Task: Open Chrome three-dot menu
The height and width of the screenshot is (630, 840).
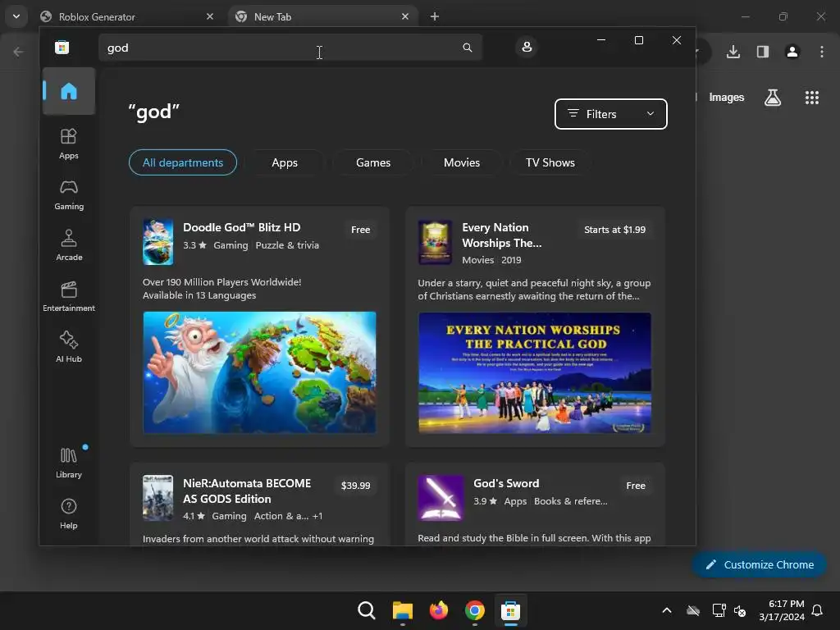Action: click(822, 52)
